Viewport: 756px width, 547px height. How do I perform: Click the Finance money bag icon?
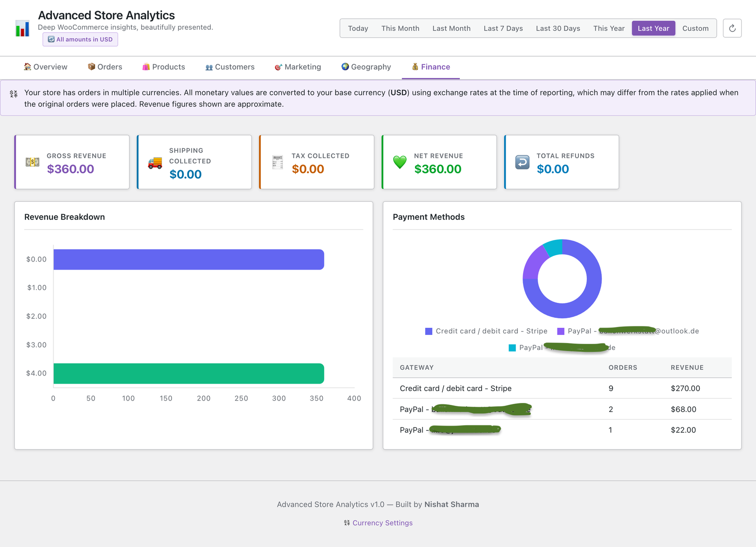tap(415, 67)
